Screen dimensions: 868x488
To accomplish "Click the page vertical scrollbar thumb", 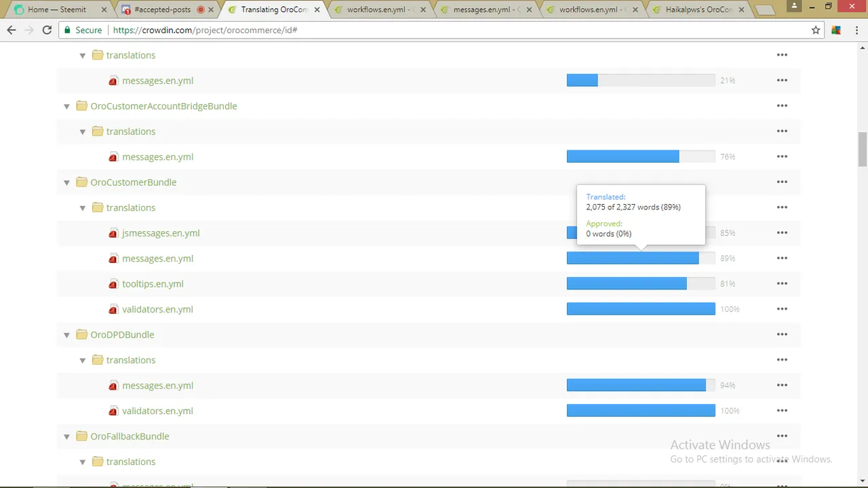I will point(863,149).
